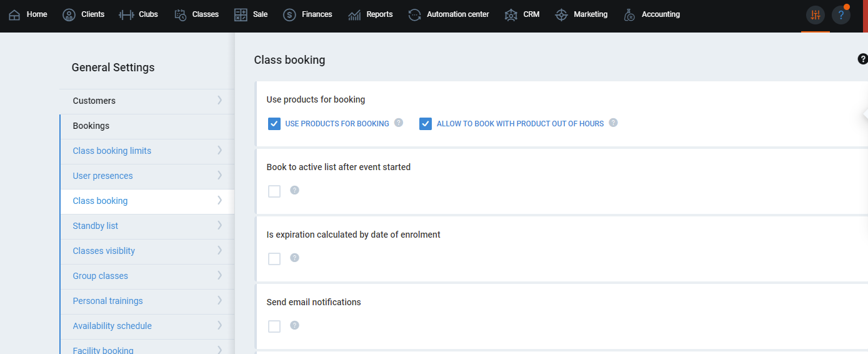Click help icon beside Allow To Book Out Of Hours
868x354 pixels.
click(613, 123)
